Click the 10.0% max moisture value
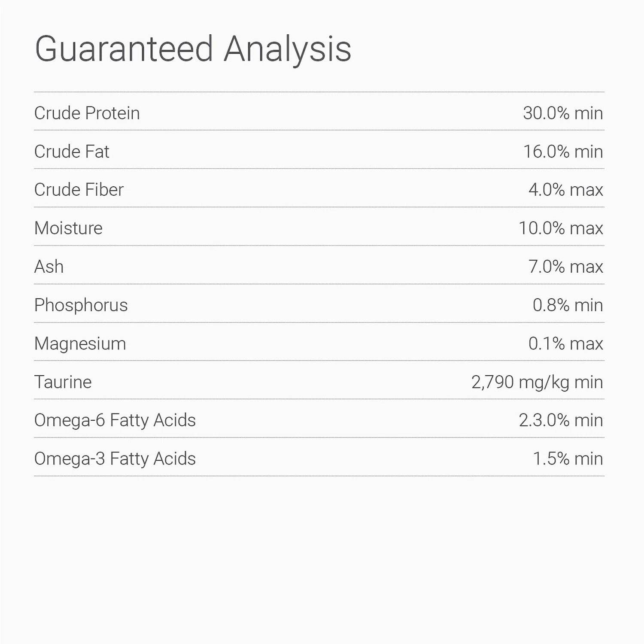The height and width of the screenshot is (644, 644). (x=561, y=228)
